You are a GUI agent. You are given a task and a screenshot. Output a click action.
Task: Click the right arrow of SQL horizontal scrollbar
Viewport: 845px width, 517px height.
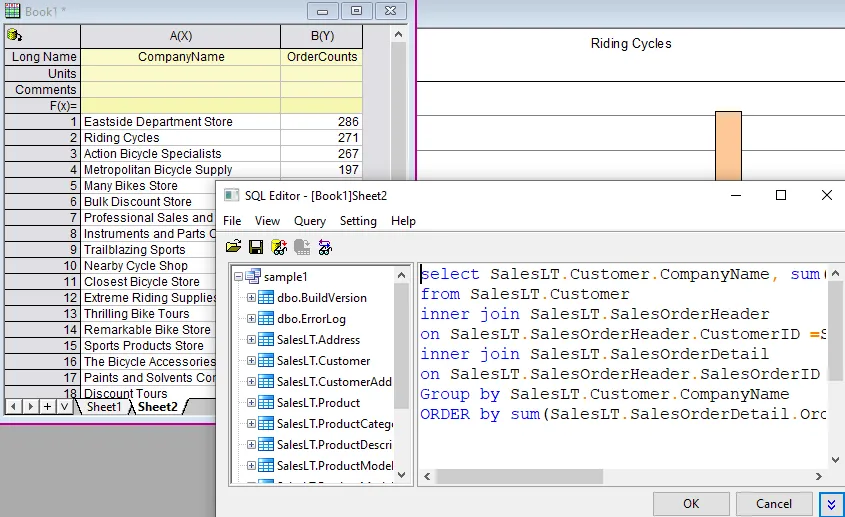click(819, 477)
